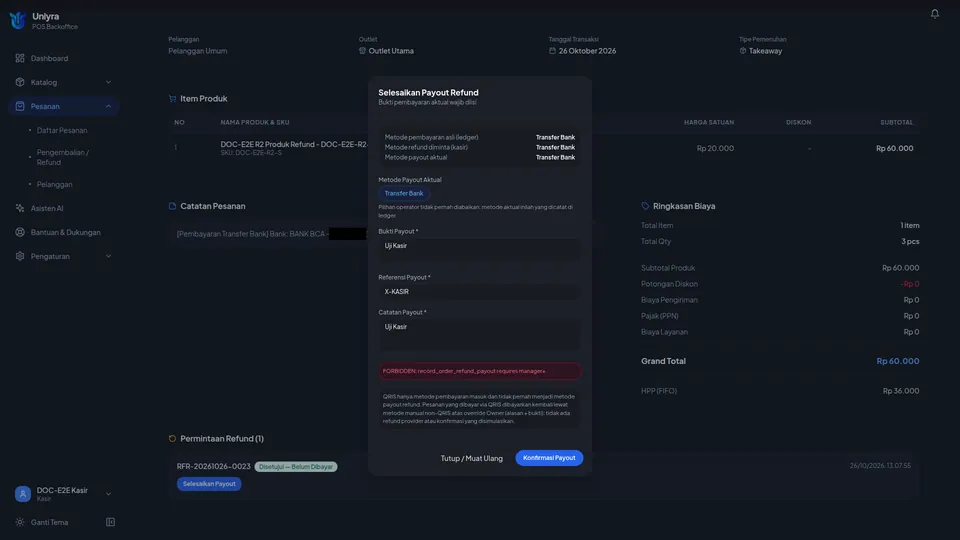Click the Item Produk cart icon

click(172, 99)
